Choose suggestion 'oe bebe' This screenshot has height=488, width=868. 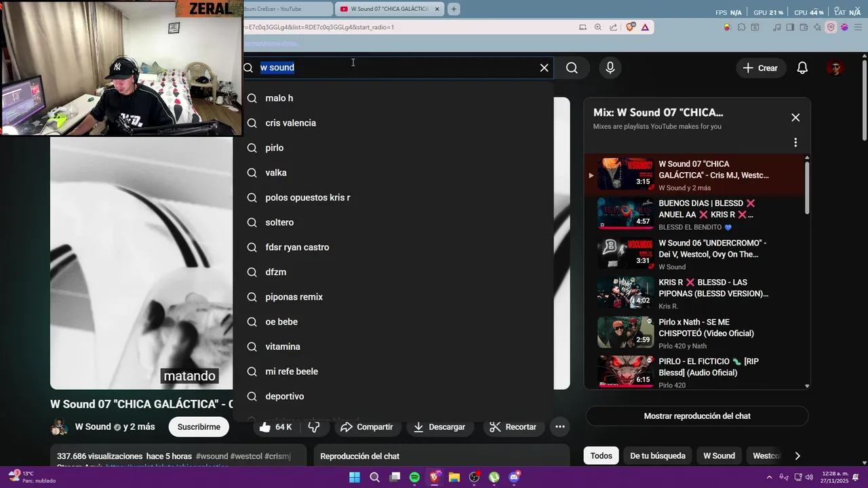[x=393, y=322]
